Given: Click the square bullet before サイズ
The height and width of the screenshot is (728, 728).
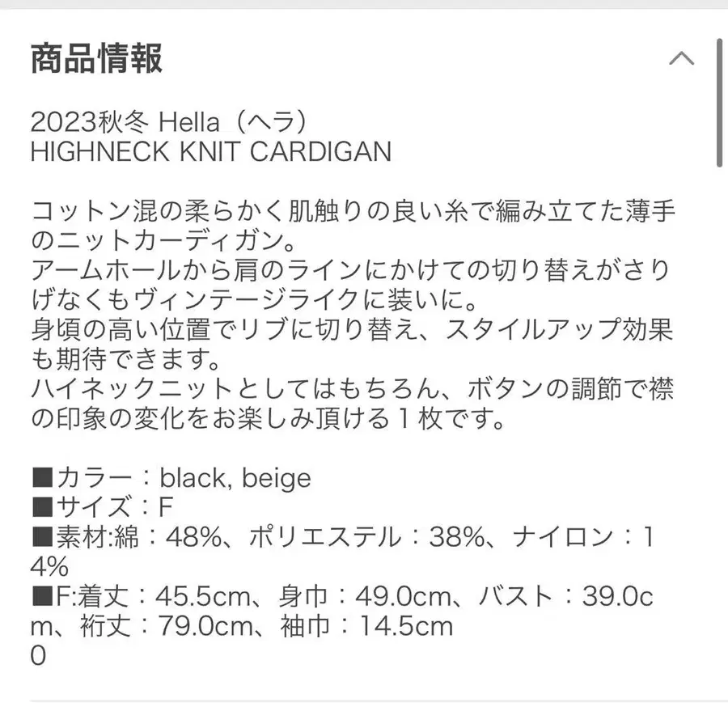Looking at the screenshot, I should (42, 507).
